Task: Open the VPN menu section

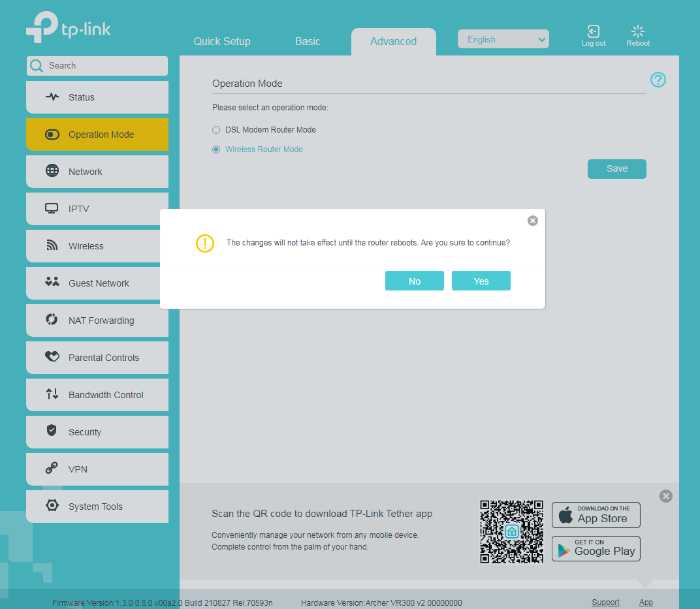Action: 97,469
